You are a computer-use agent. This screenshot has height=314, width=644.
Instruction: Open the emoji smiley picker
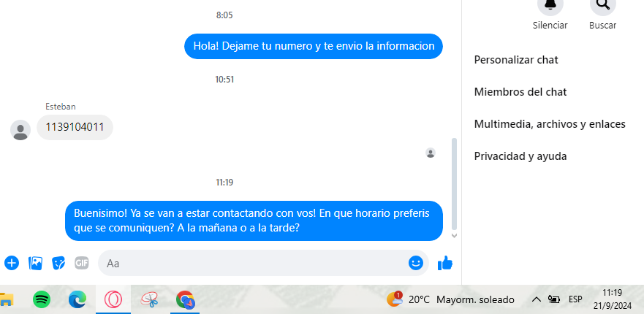(416, 263)
